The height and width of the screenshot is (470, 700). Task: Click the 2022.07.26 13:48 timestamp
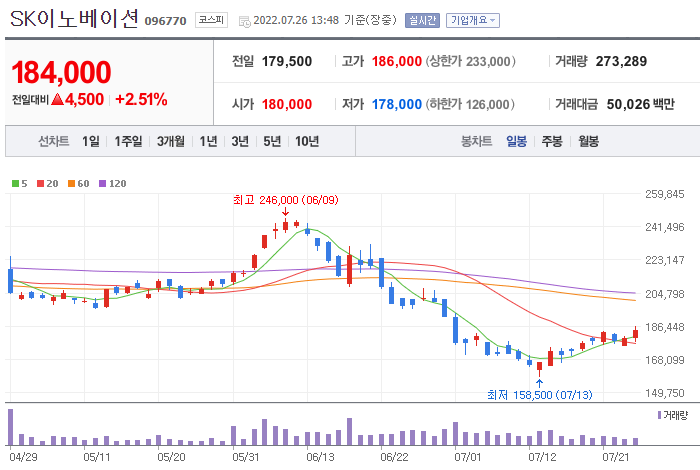(296, 20)
